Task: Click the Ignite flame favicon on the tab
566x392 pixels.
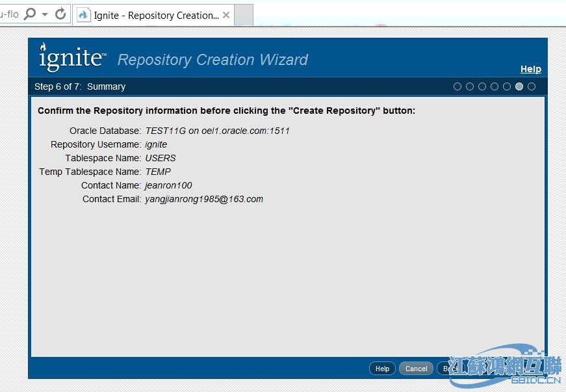Action: (x=83, y=15)
